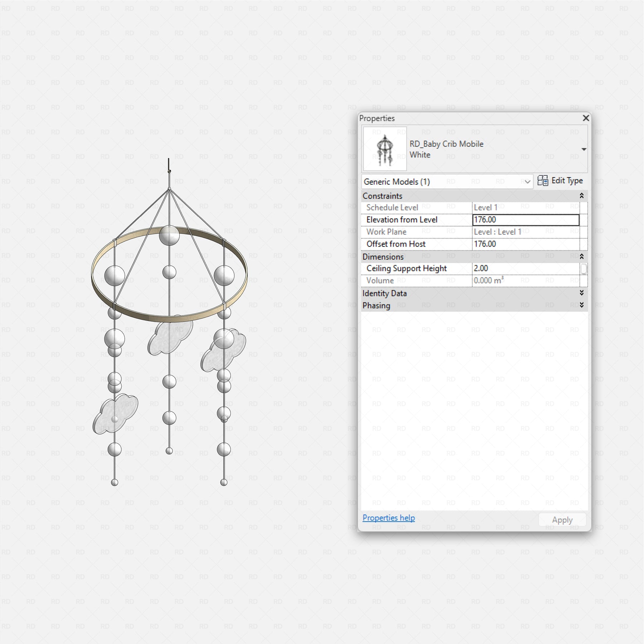Expand the Phasing section

[581, 305]
